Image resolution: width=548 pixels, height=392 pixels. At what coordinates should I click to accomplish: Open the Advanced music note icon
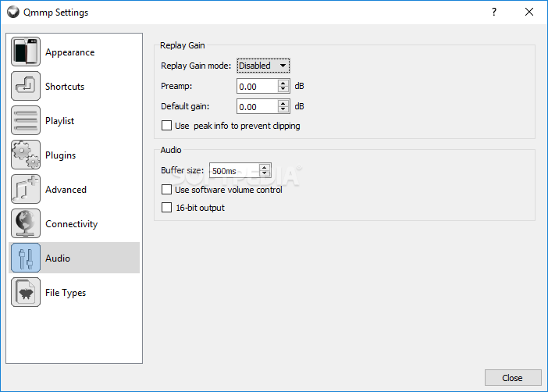point(26,189)
